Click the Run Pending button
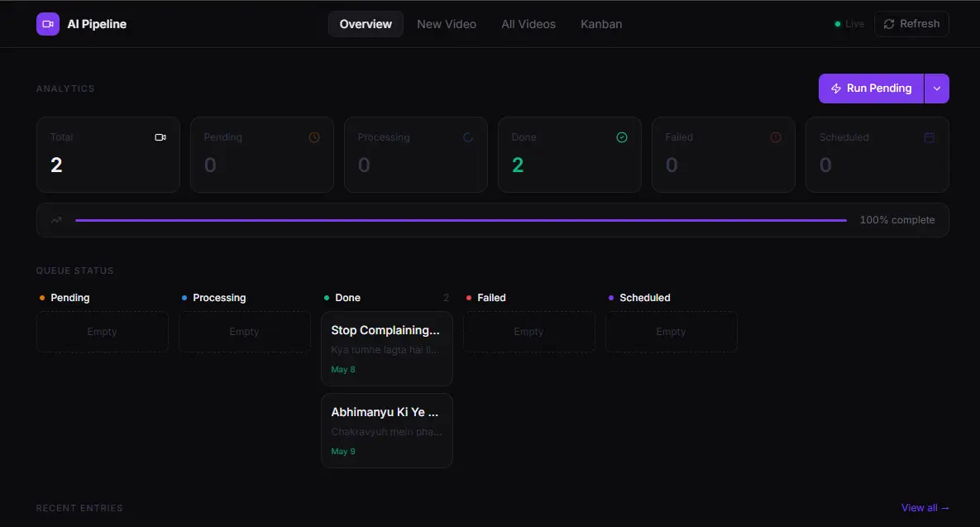The image size is (980, 527). 872,89
